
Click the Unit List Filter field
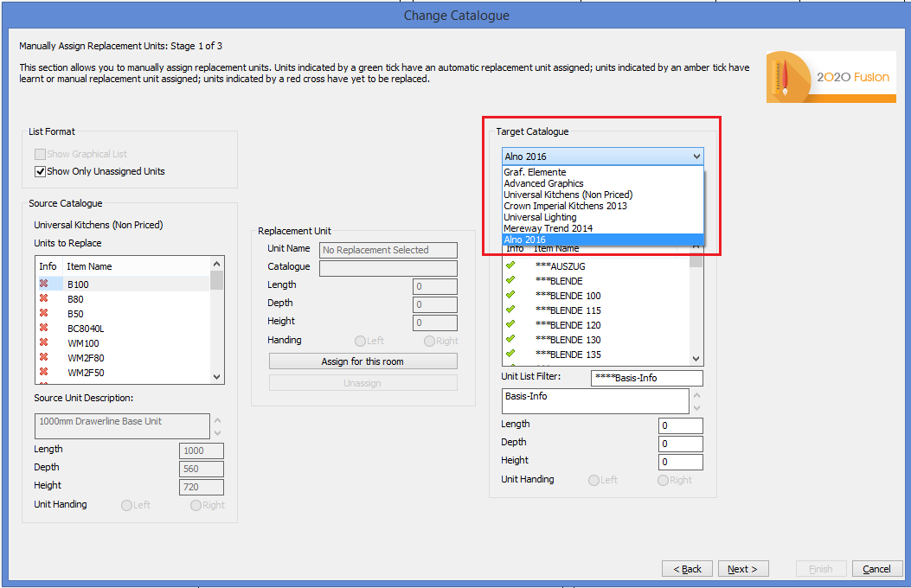click(x=646, y=378)
